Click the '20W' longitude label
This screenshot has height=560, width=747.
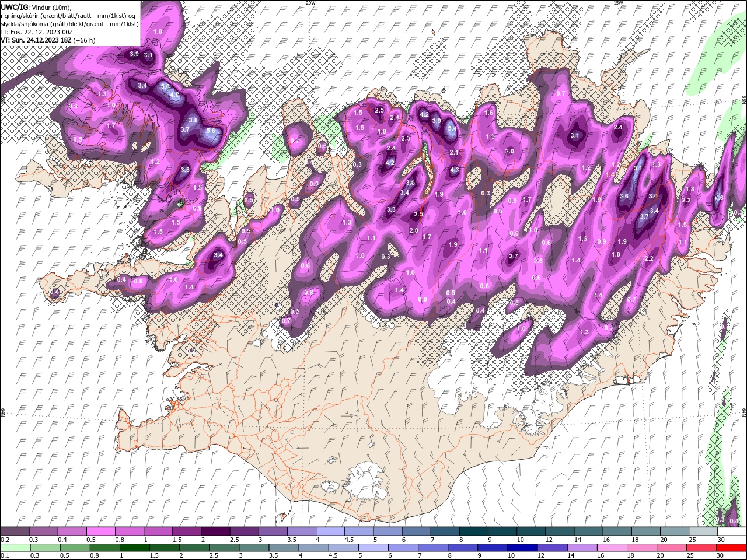310,3
